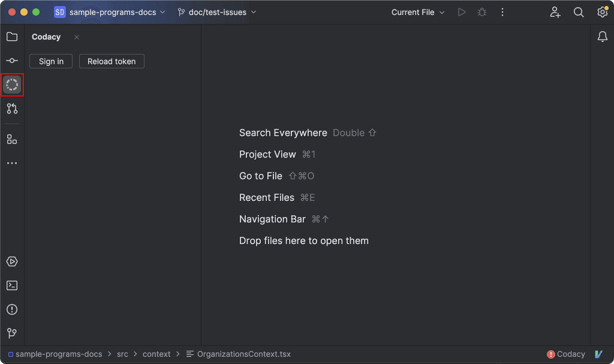Image resolution: width=614 pixels, height=364 pixels.
Task: Open the Git tool window
Action: coord(12,333)
